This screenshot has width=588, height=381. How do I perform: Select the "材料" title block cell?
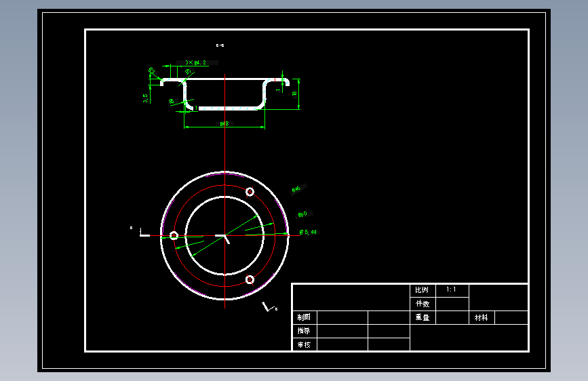pos(482,318)
